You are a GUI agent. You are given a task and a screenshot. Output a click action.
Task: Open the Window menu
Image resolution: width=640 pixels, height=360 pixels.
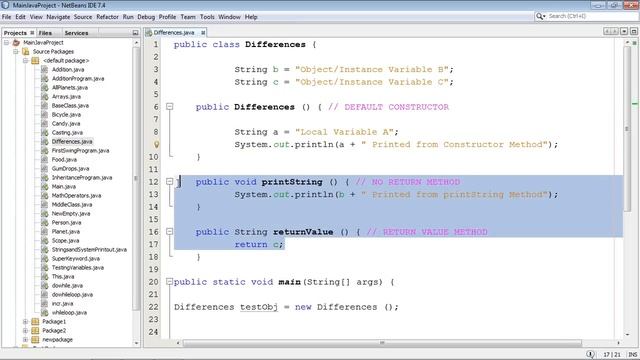coord(229,17)
